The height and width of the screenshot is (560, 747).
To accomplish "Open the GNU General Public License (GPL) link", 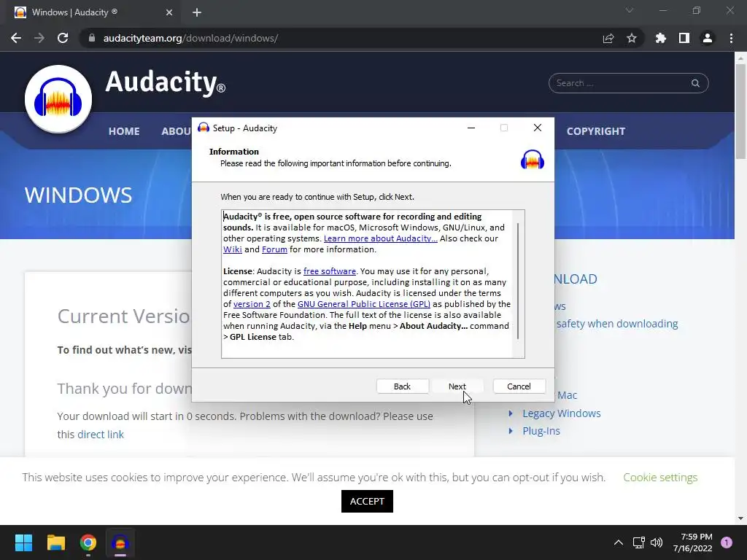I will (364, 304).
